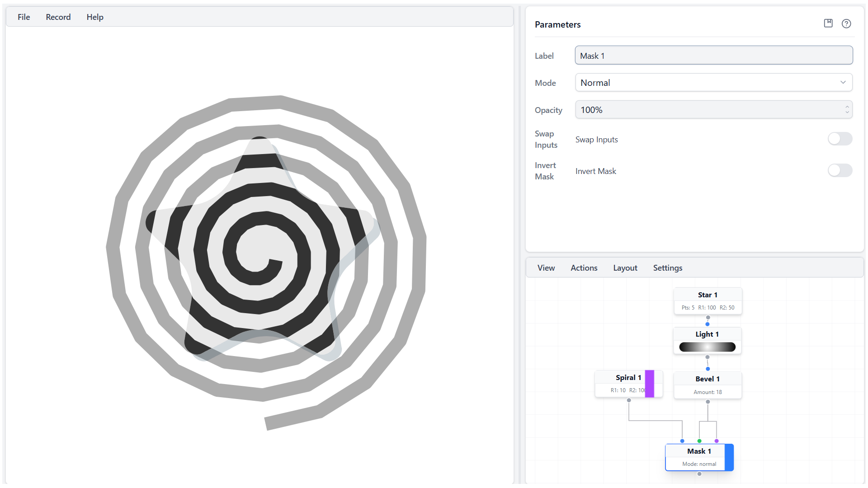
Task: Open the File menu
Action: (x=24, y=17)
